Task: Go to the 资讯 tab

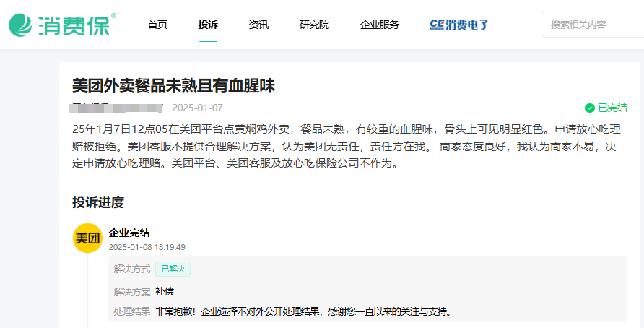Action: coord(258,25)
